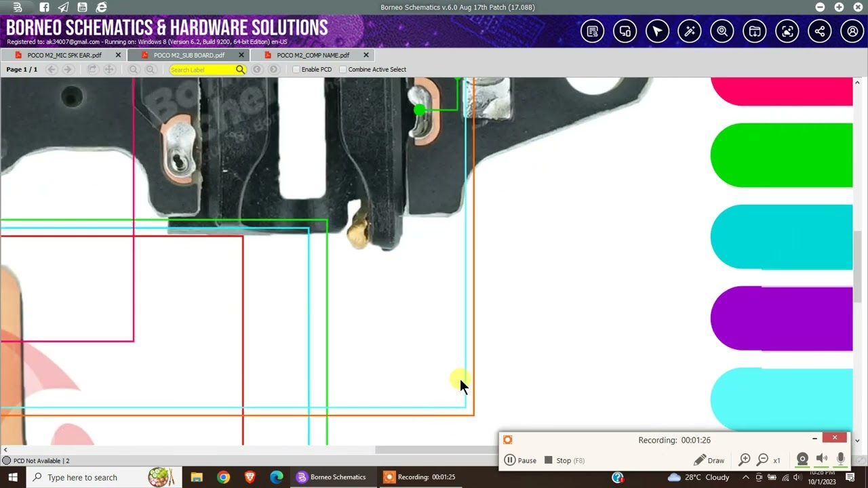Viewport: 868px width, 488px height.
Task: Click the vertical scrollbar thumb
Action: tap(858, 266)
